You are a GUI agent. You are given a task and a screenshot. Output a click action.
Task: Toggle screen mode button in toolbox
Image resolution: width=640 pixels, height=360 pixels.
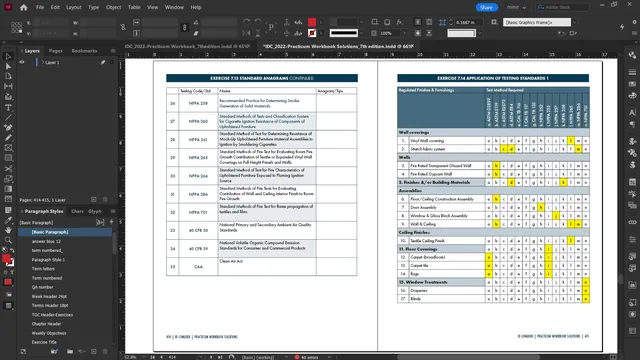tap(8, 306)
